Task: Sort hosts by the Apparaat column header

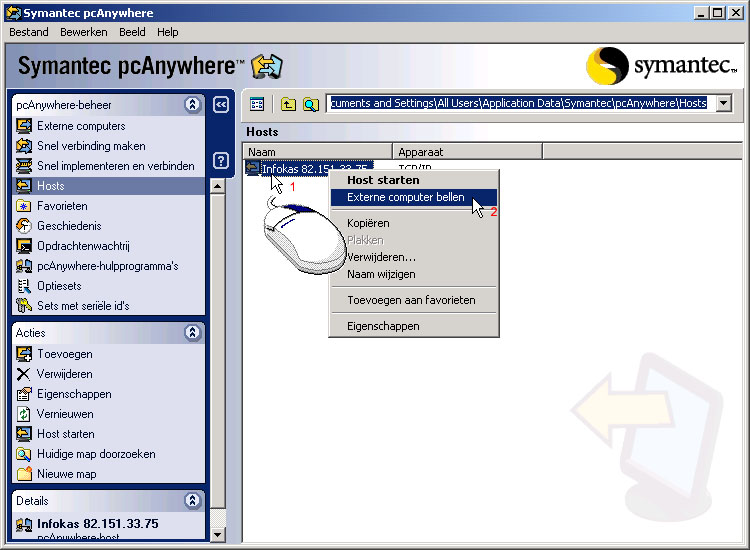Action: pos(466,152)
